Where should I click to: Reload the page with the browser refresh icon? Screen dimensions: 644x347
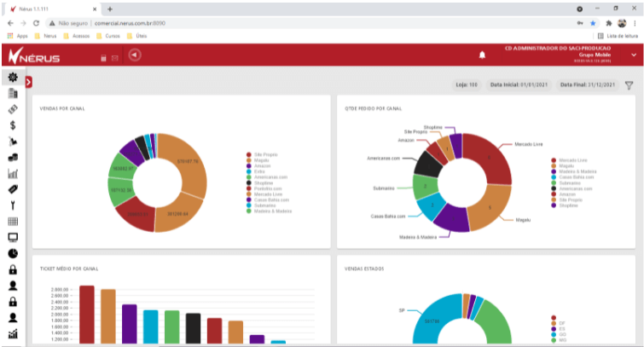pyautogui.click(x=36, y=23)
